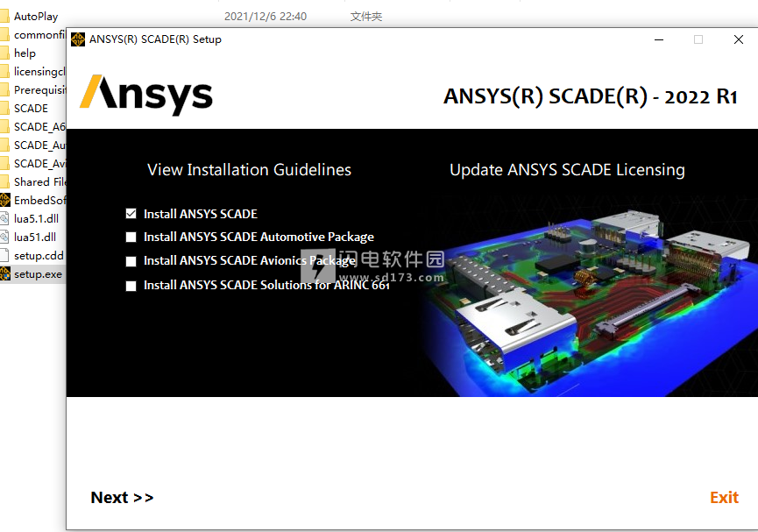
Task: Select the SCADE_Av folder icon in file list
Action: pos(4,164)
